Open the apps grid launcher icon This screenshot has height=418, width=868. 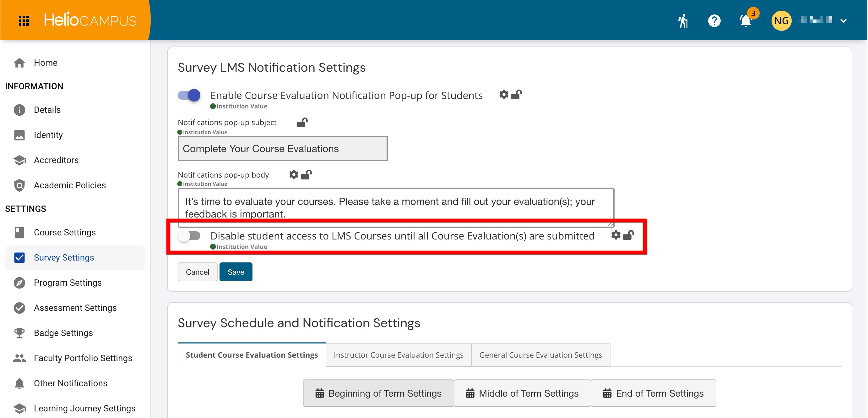tap(24, 20)
